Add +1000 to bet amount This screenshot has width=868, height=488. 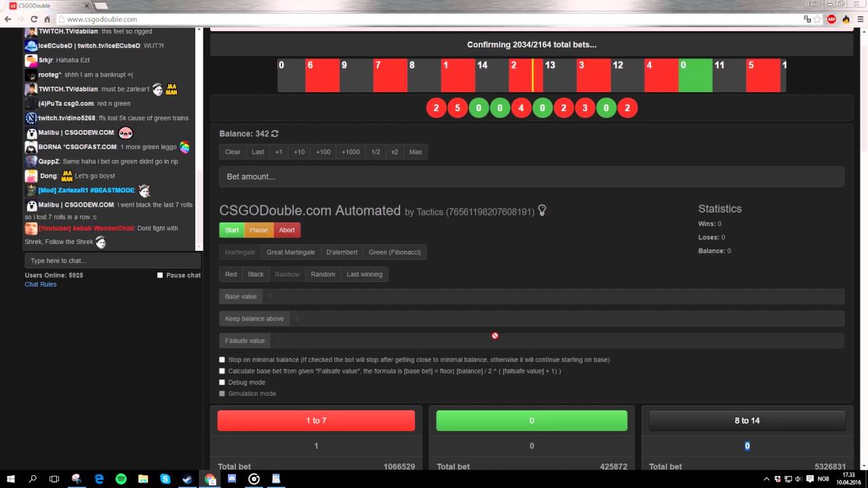tap(351, 152)
